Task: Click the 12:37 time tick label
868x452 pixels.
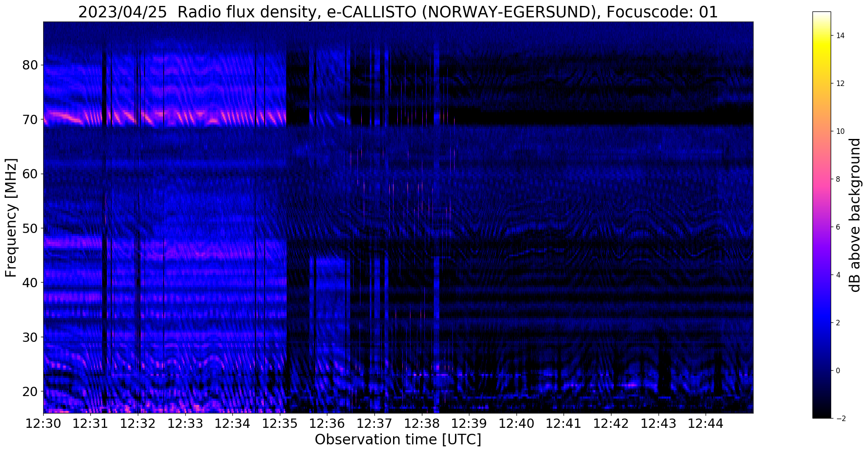Action: (x=374, y=424)
